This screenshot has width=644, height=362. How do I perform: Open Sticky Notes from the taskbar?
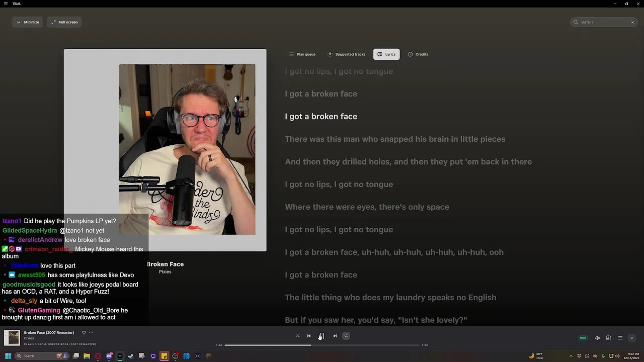164,356
